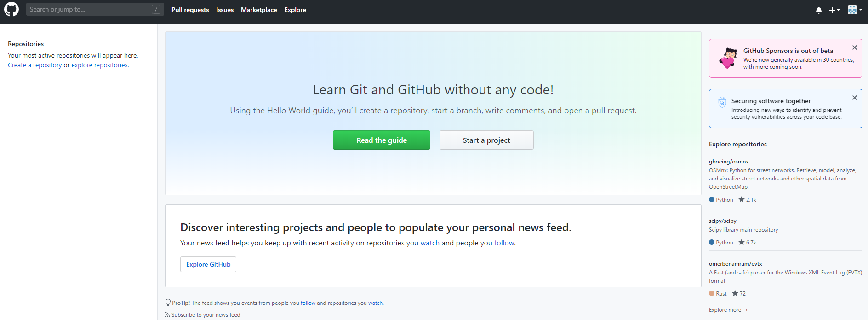Click the GitHub Octocat logo
868x320 pixels.
(x=11, y=9)
